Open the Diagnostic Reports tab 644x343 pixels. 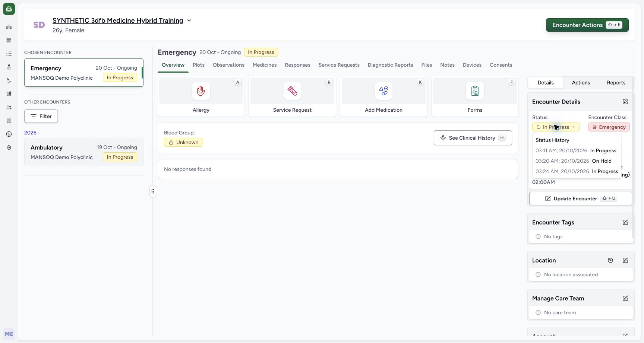tap(390, 65)
